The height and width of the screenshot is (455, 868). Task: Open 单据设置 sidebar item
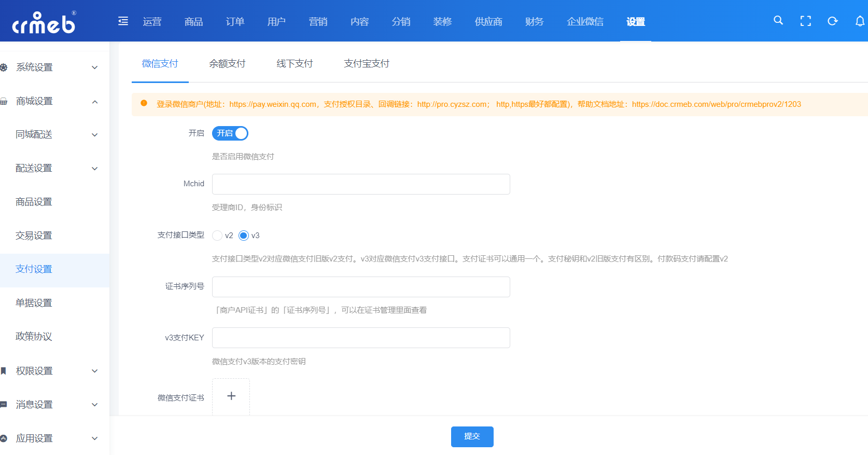point(54,303)
